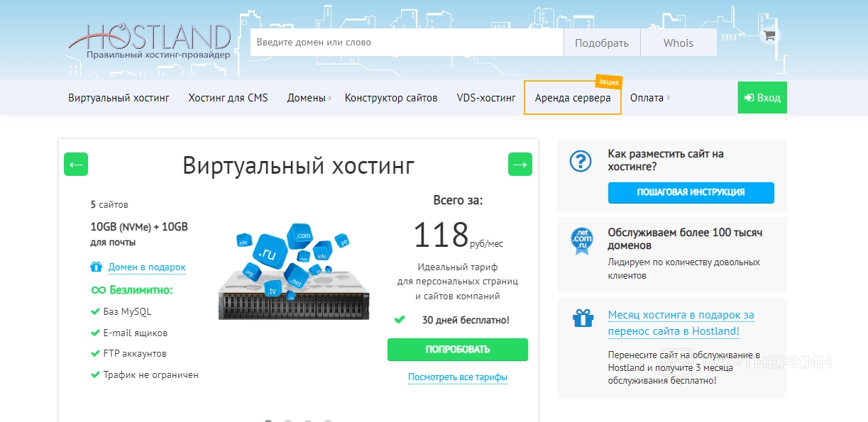868x422 pixels.
Task: Open the shopping cart icon
Action: (x=769, y=35)
